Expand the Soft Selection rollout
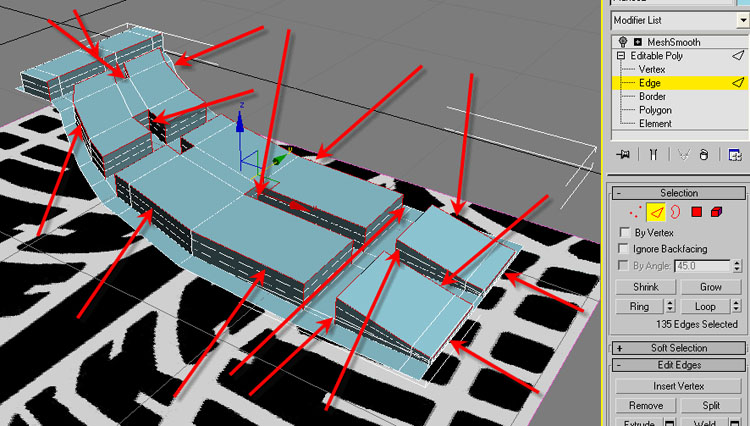The image size is (750, 426). (x=678, y=348)
